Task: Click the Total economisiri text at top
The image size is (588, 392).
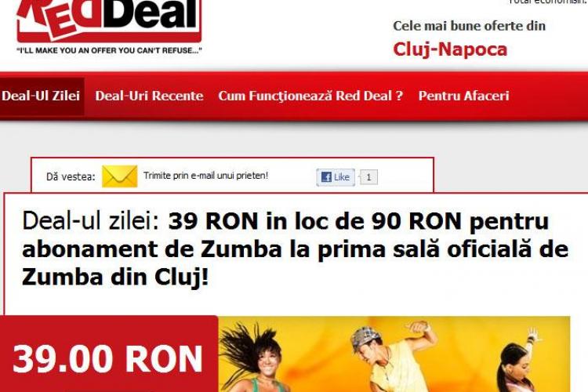Action: click(x=547, y=2)
